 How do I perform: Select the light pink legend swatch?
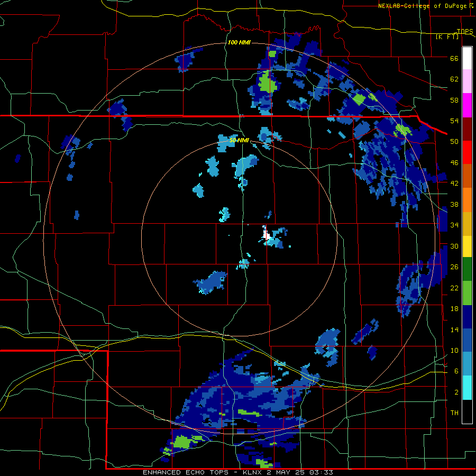pos(467,81)
